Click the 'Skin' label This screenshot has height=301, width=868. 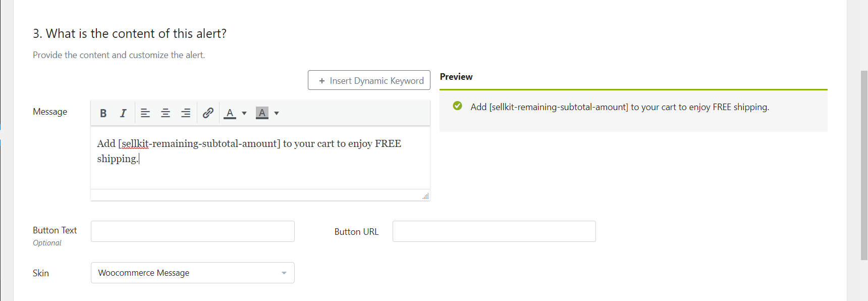pos(41,273)
